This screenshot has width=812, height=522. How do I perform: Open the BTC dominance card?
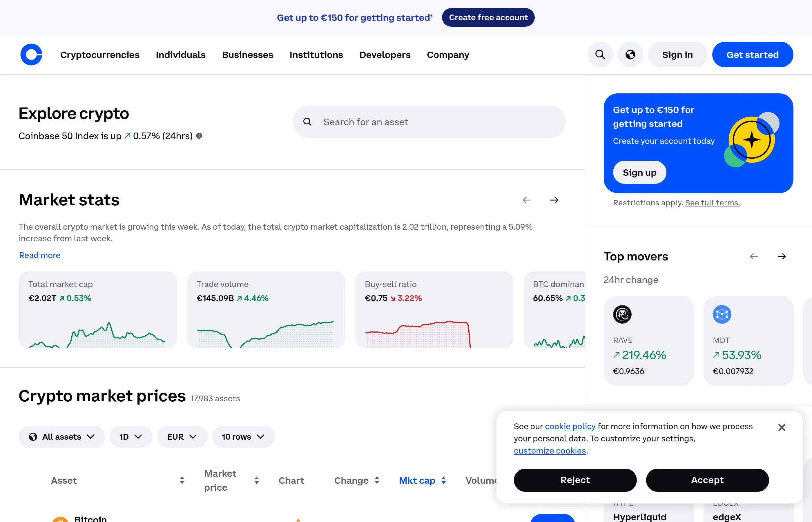click(x=554, y=309)
